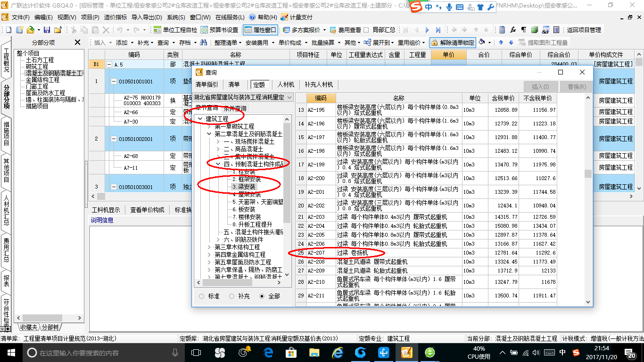Select the 全部 radio button
The width and height of the screenshot is (644, 362).
tap(262, 296)
